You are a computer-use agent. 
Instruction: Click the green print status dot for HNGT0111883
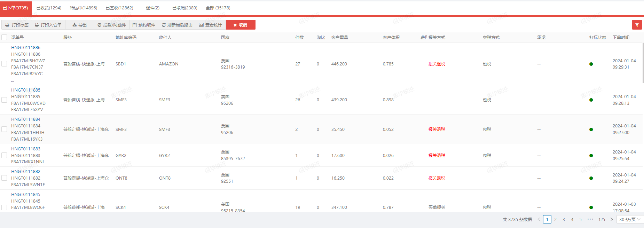(591, 156)
